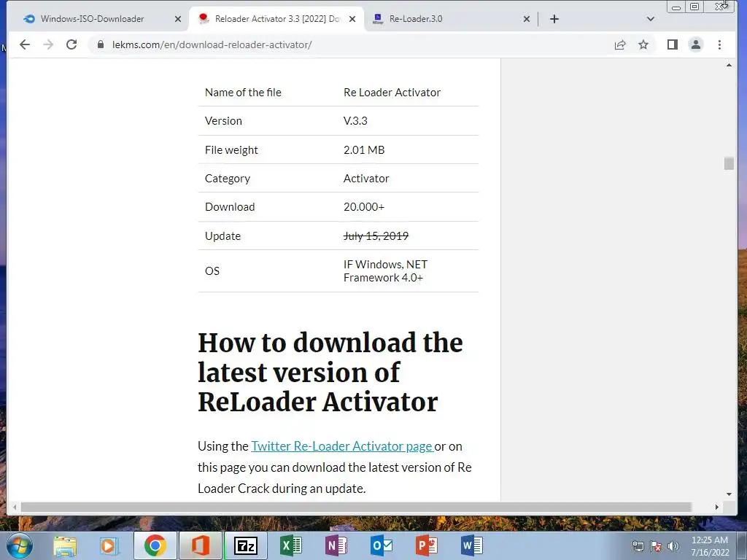Open the Microsoft Office taskbar icon
747x560 pixels.
pyautogui.click(x=200, y=545)
